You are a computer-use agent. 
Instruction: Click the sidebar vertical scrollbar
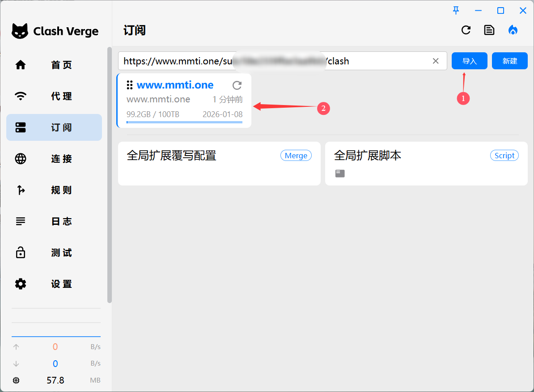pos(109,174)
